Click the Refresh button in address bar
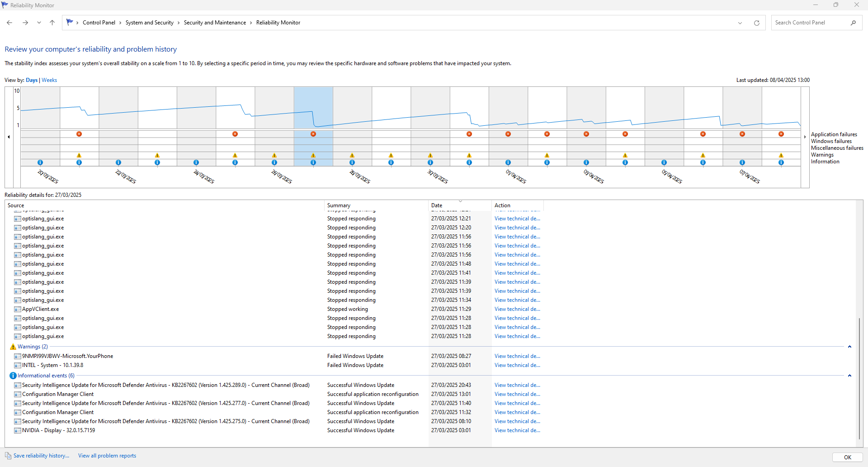Image resolution: width=868 pixels, height=467 pixels. click(757, 23)
